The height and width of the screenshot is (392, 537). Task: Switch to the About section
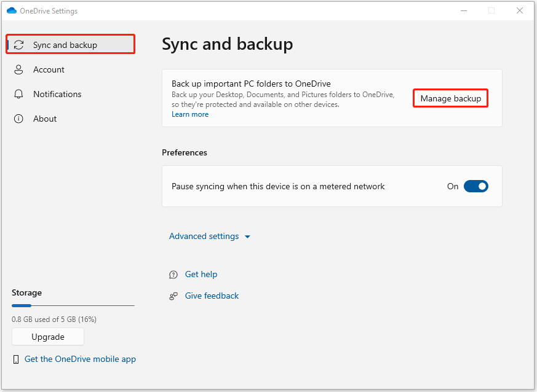tap(71, 119)
